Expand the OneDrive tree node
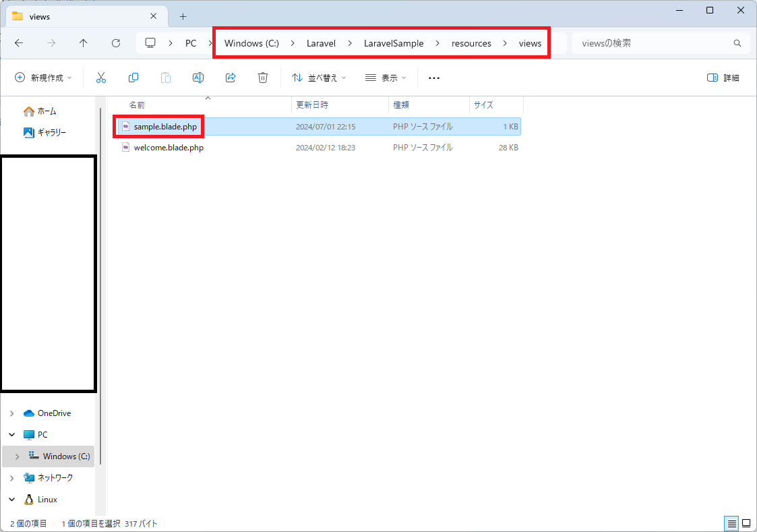The image size is (757, 532). pyautogui.click(x=11, y=413)
